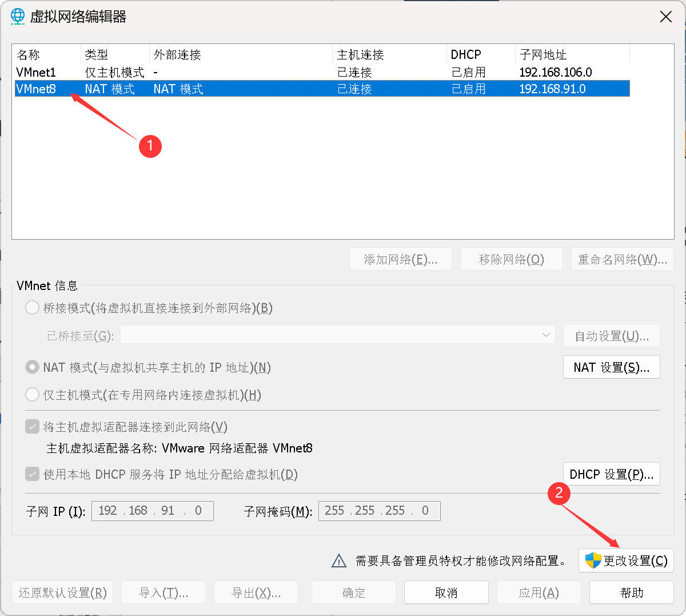The width and height of the screenshot is (686, 616).
Task: Click the 类型 column header
Action: click(115, 55)
